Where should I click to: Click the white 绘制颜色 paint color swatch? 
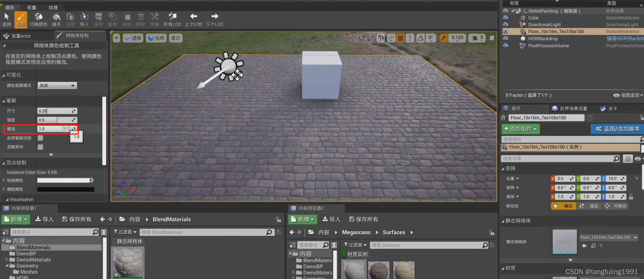64,180
